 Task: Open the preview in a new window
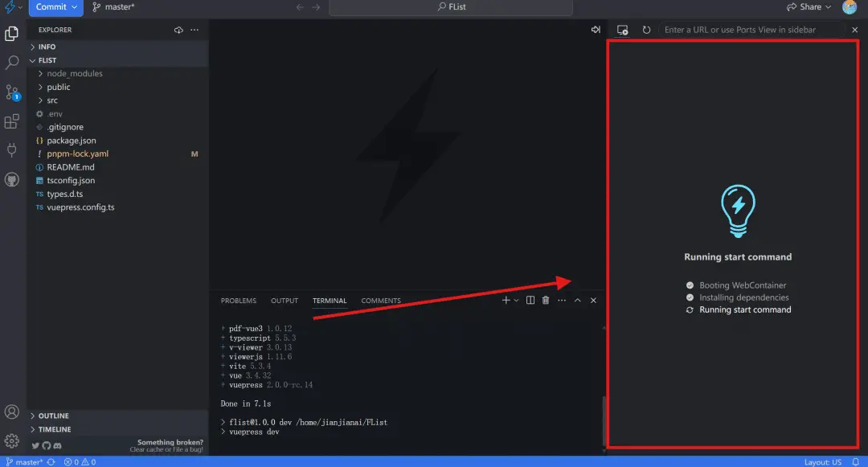coord(622,30)
